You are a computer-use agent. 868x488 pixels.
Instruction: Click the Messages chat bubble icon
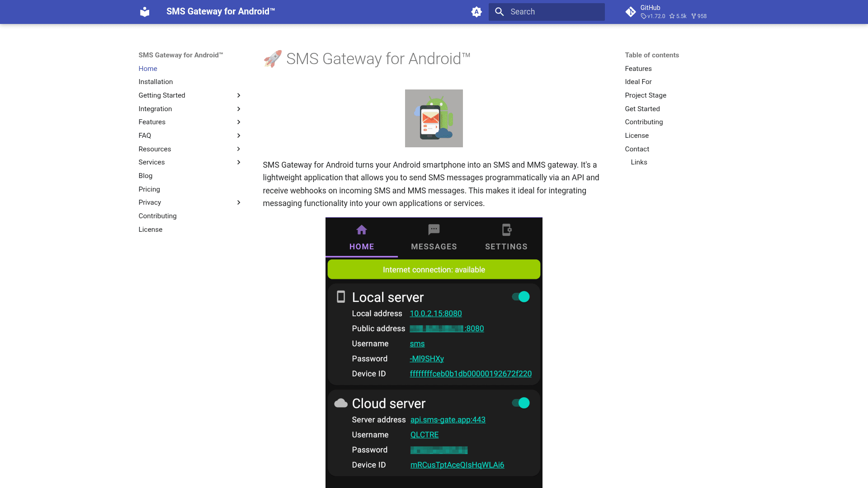434,230
